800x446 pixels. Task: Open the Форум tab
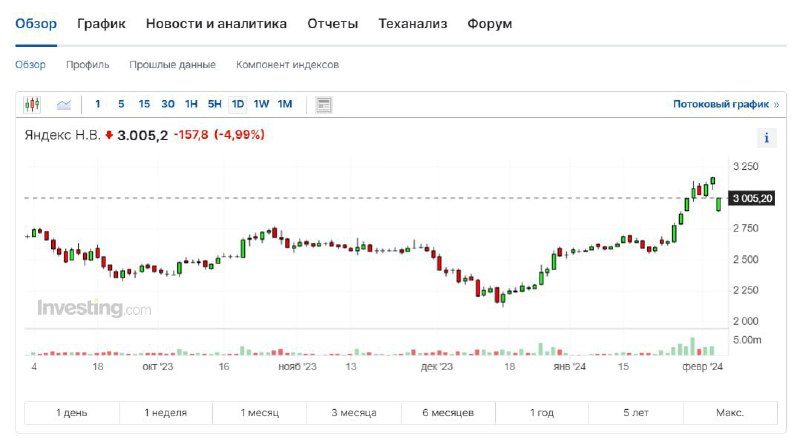(490, 24)
